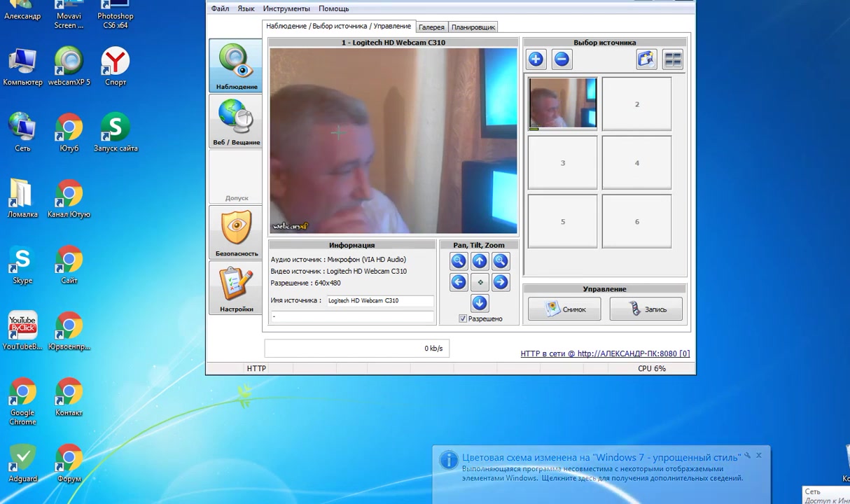Open the Безопасность security section
The image size is (850, 504).
236,233
